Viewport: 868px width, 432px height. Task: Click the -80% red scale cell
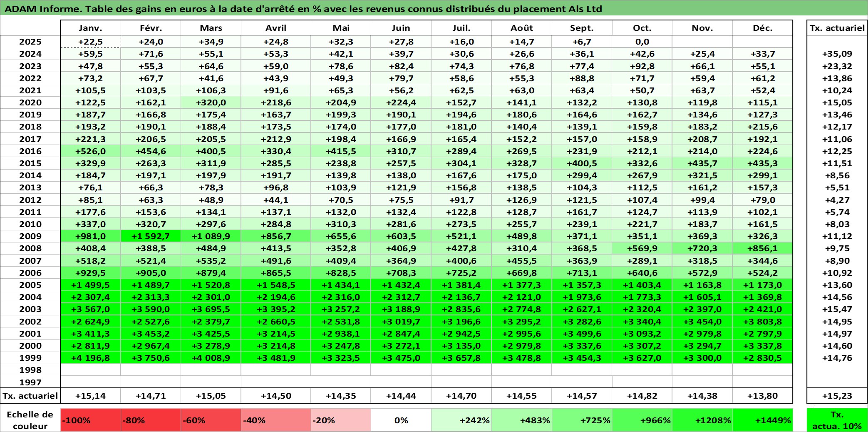[151, 420]
